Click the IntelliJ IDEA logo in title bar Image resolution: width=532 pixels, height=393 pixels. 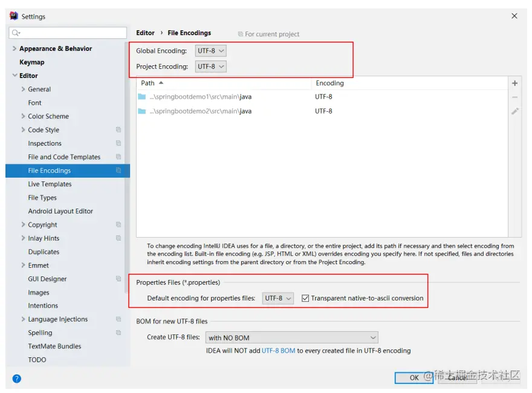(14, 16)
